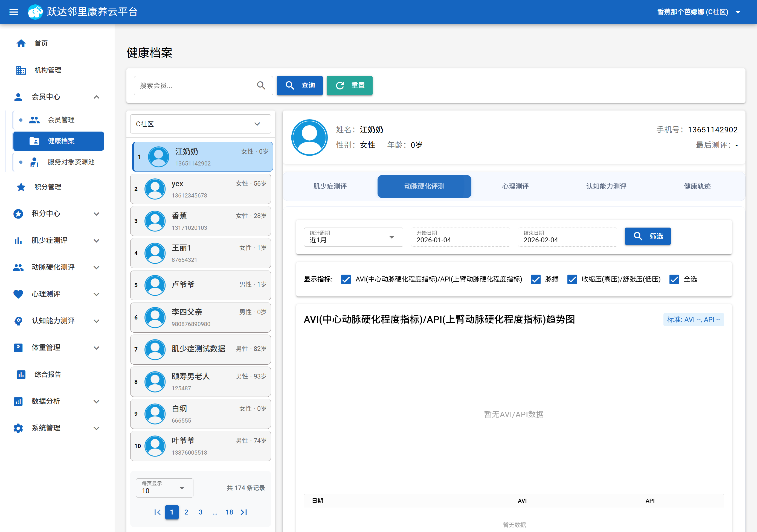Select member 颐寿男老人 in the list
This screenshot has width=757, height=532.
tap(201, 382)
